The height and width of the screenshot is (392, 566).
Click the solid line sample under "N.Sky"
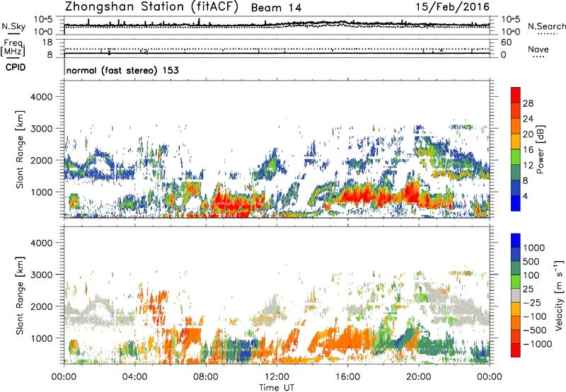coord(13,34)
